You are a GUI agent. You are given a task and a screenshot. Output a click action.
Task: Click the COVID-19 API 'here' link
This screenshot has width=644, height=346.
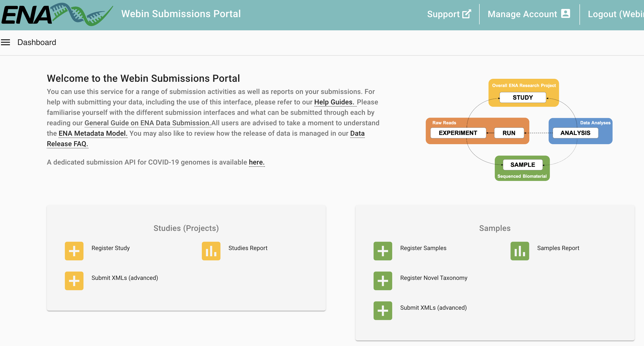pyautogui.click(x=256, y=162)
